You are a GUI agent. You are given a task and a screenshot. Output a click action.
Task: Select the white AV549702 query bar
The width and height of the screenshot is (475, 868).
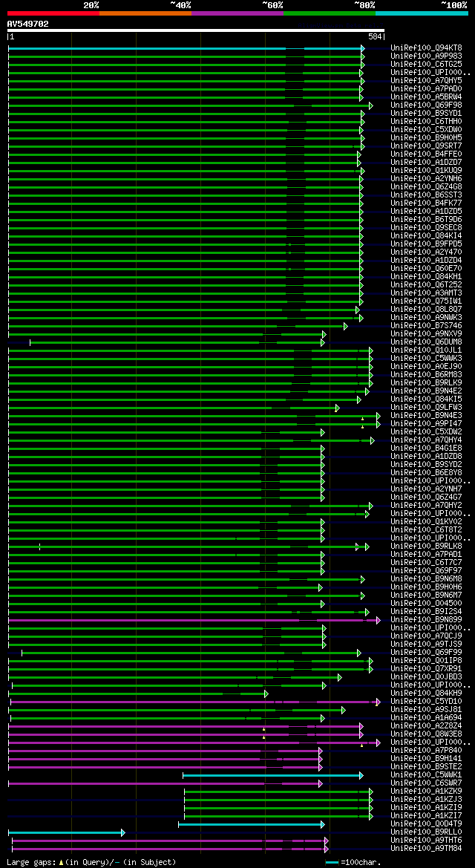coord(195,30)
